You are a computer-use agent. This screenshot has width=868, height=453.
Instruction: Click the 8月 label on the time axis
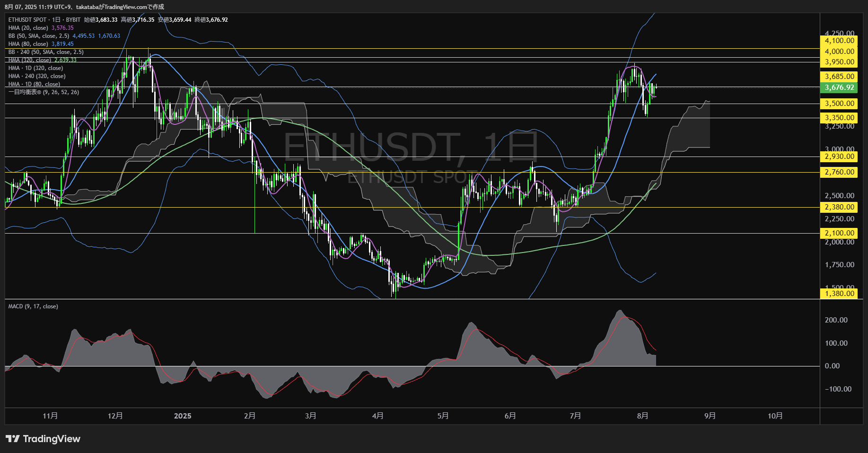642,416
